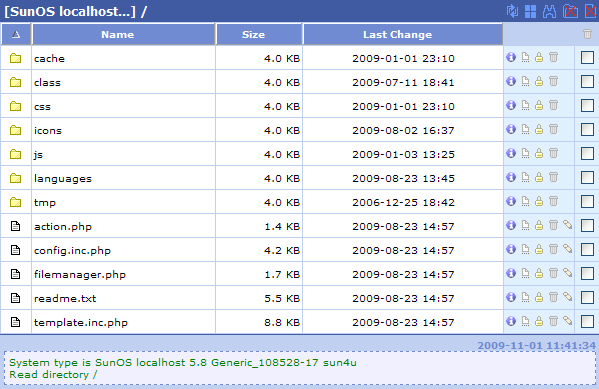Edit action.php with the pencil icon

567,225
